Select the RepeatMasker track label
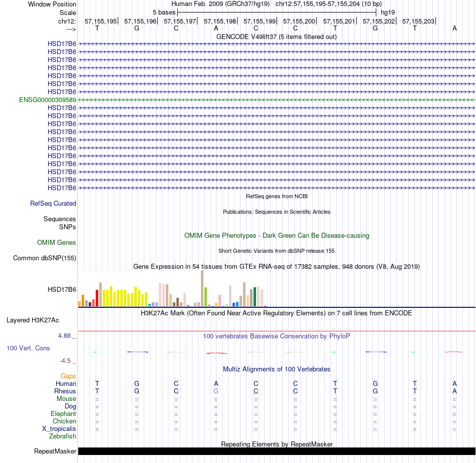The width and height of the screenshot is (476, 463). (x=55, y=451)
